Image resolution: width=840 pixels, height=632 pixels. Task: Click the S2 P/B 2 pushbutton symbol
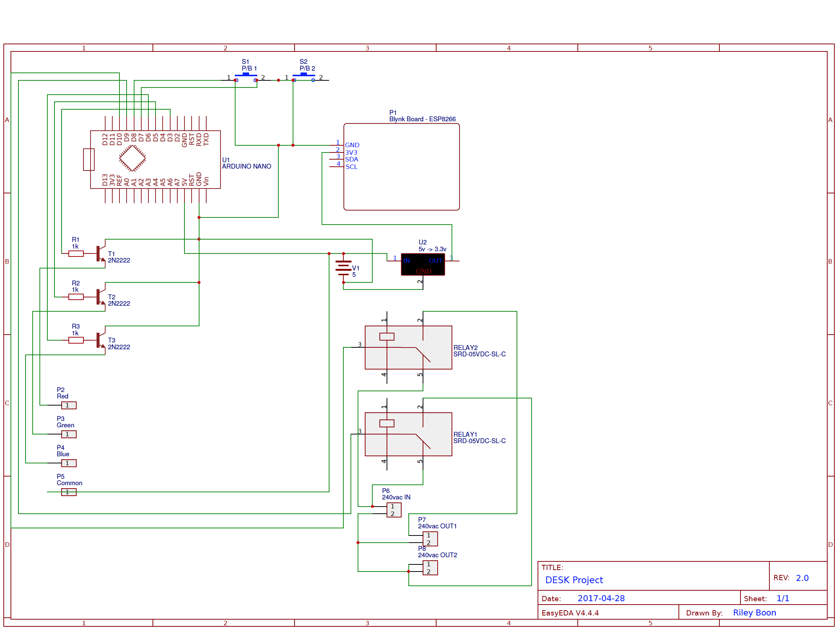pyautogui.click(x=304, y=77)
